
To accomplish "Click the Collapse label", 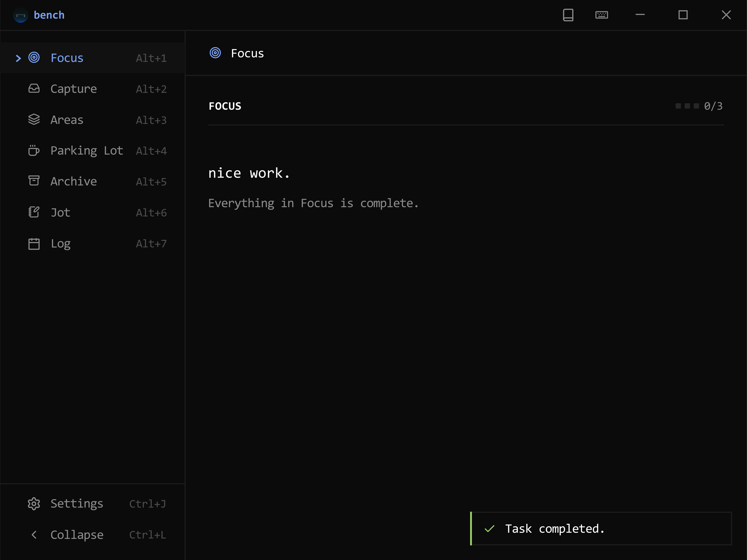I will (77, 535).
